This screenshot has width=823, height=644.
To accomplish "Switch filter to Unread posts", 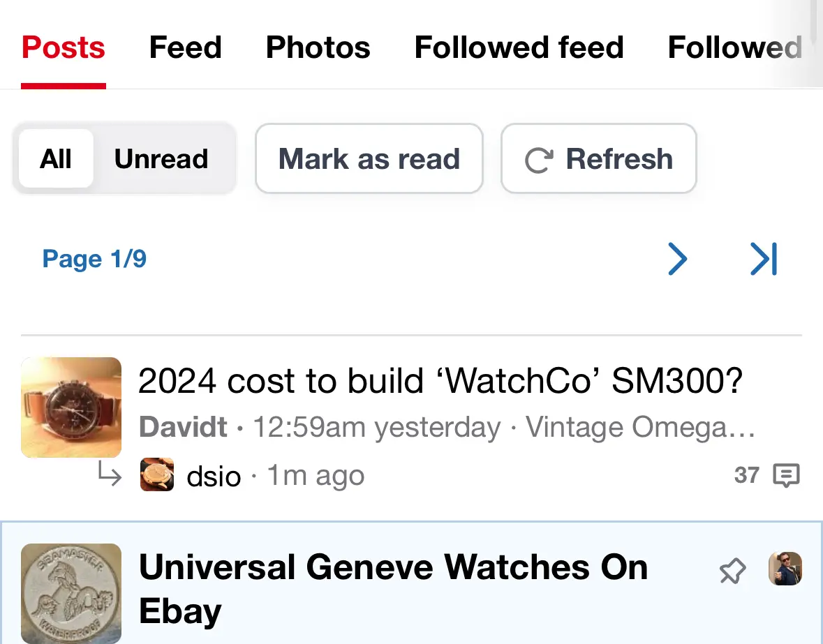I will [x=161, y=159].
